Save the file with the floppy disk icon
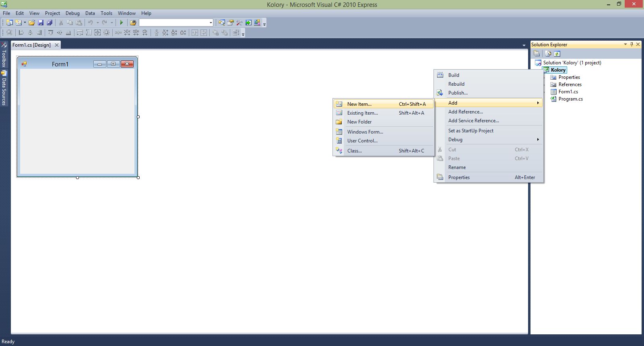The width and height of the screenshot is (644, 346). (x=41, y=23)
